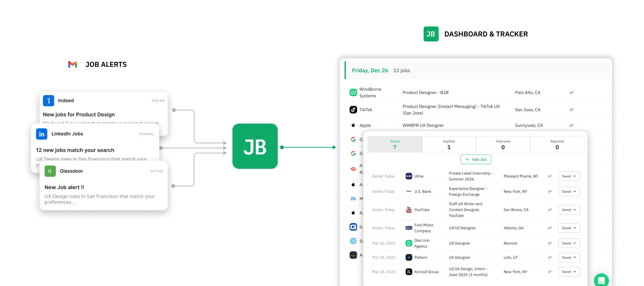Open Saved dropdown for Ford Motor Company job
The width and height of the screenshot is (644, 286).
click(569, 228)
